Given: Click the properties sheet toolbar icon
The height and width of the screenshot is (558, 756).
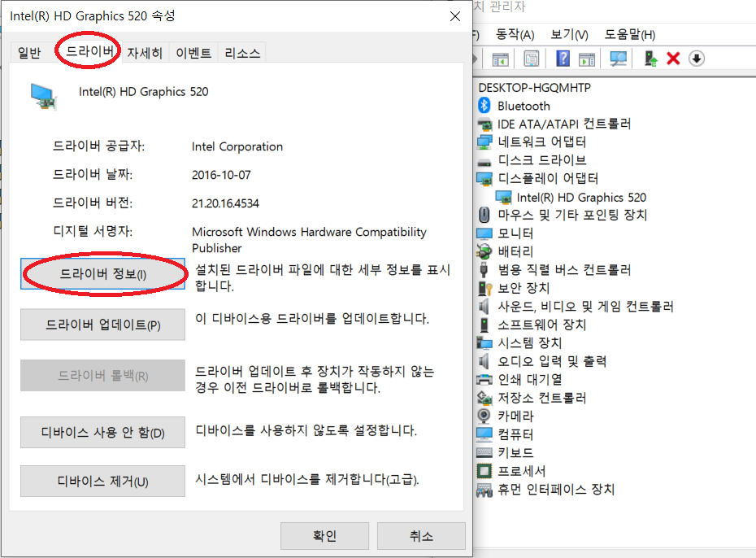Looking at the screenshot, I should tap(532, 59).
